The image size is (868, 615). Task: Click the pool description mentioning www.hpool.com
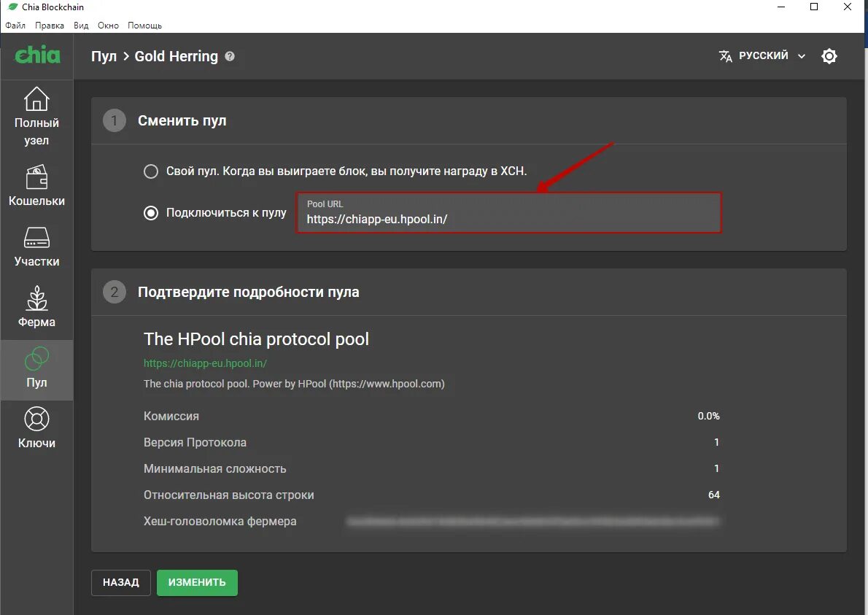click(x=294, y=384)
